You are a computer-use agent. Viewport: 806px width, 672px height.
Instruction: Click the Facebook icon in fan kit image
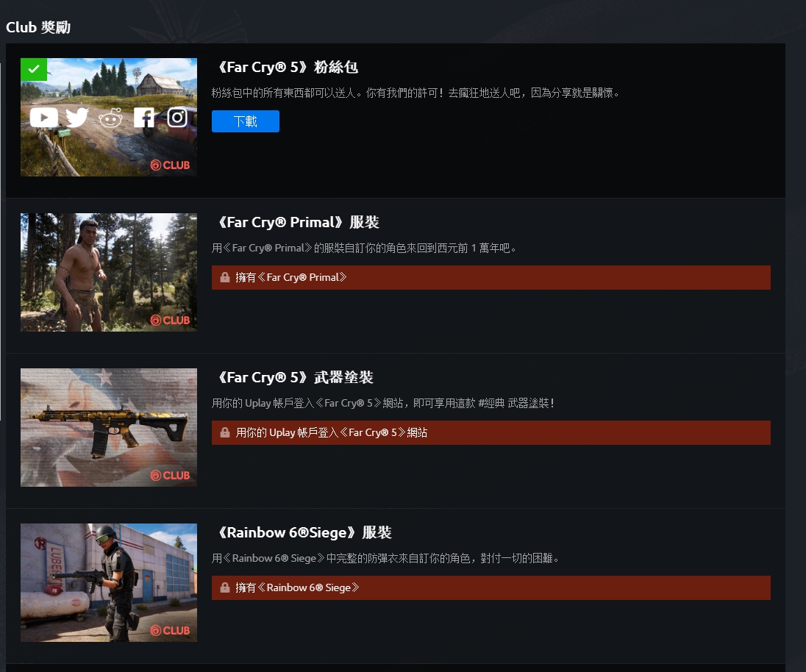click(x=143, y=118)
